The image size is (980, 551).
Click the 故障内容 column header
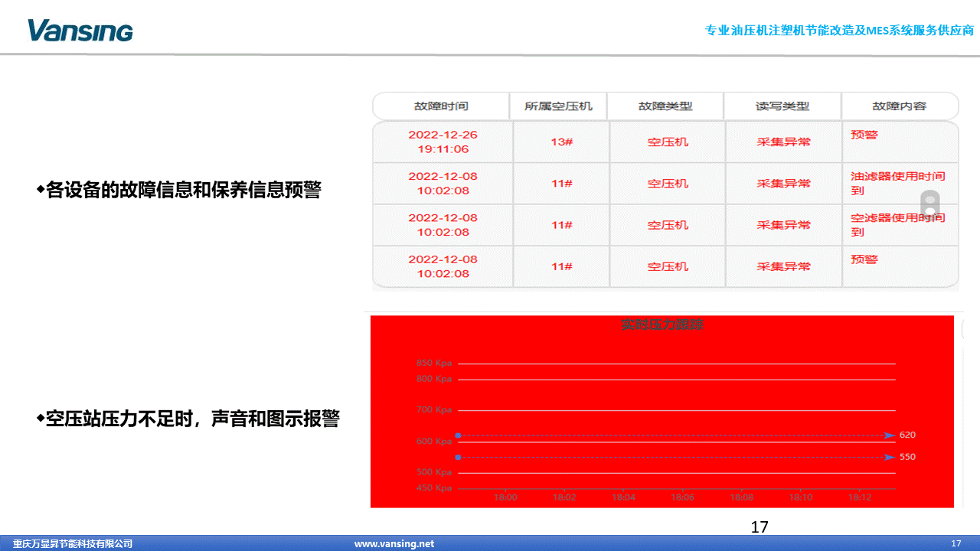899,106
